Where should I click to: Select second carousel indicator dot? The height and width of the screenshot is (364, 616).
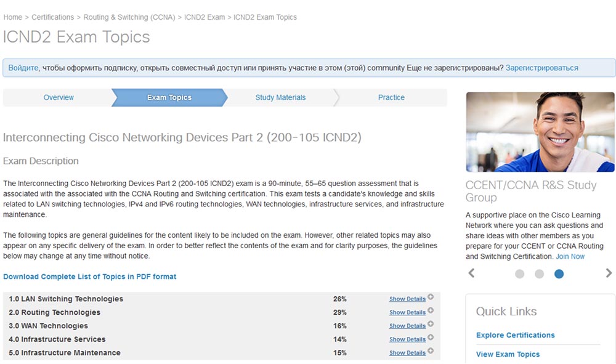coord(539,273)
